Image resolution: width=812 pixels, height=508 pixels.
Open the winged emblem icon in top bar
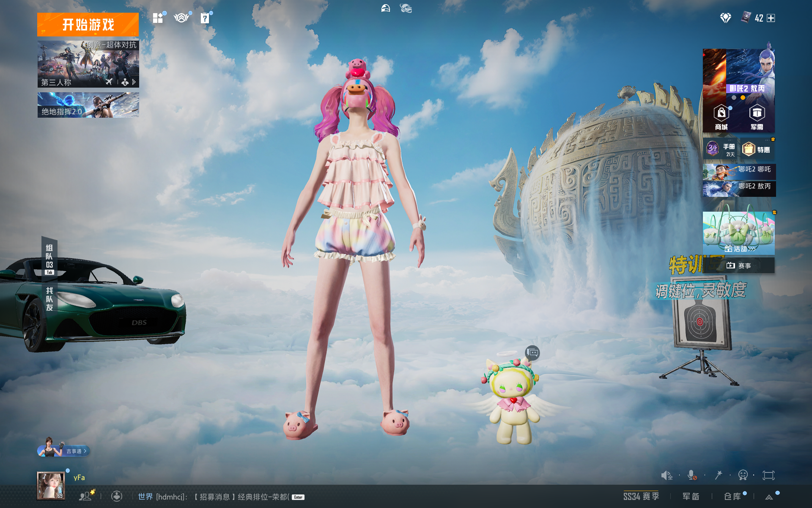pos(181,18)
